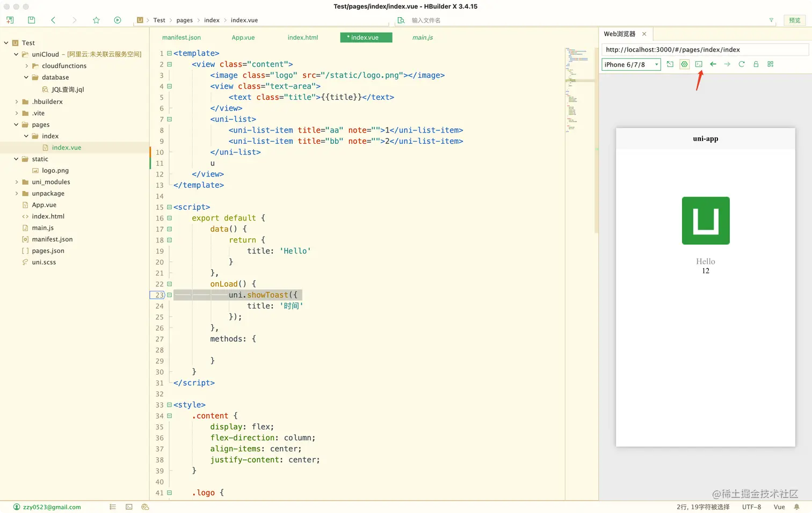The height and width of the screenshot is (513, 812).
Task: Fold the script block at line 15
Action: (x=169, y=207)
